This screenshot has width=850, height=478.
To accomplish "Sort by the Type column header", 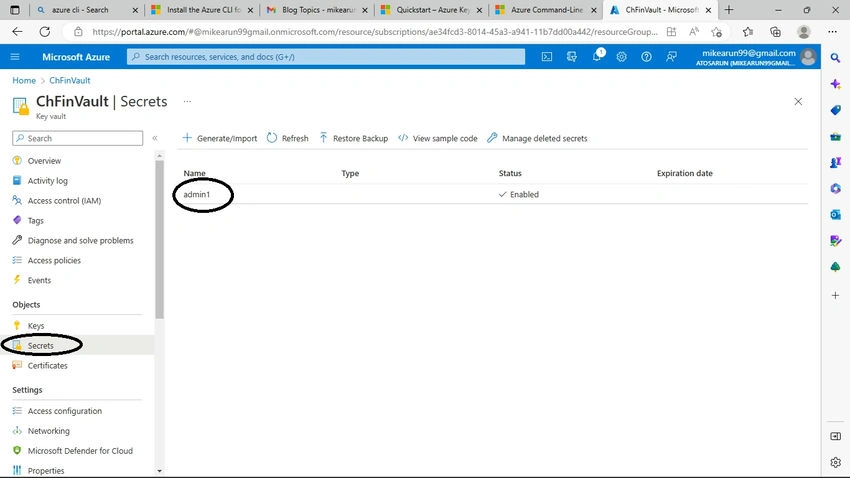I will (x=350, y=173).
